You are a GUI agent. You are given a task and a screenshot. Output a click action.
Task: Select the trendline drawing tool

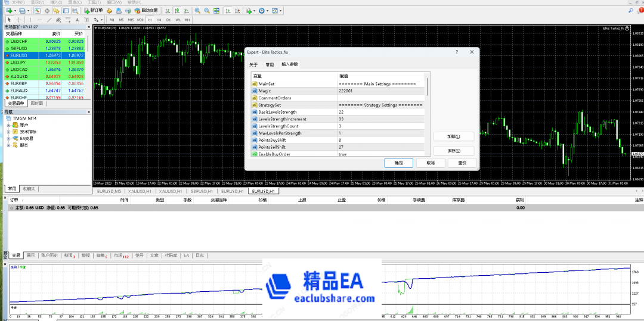click(49, 20)
